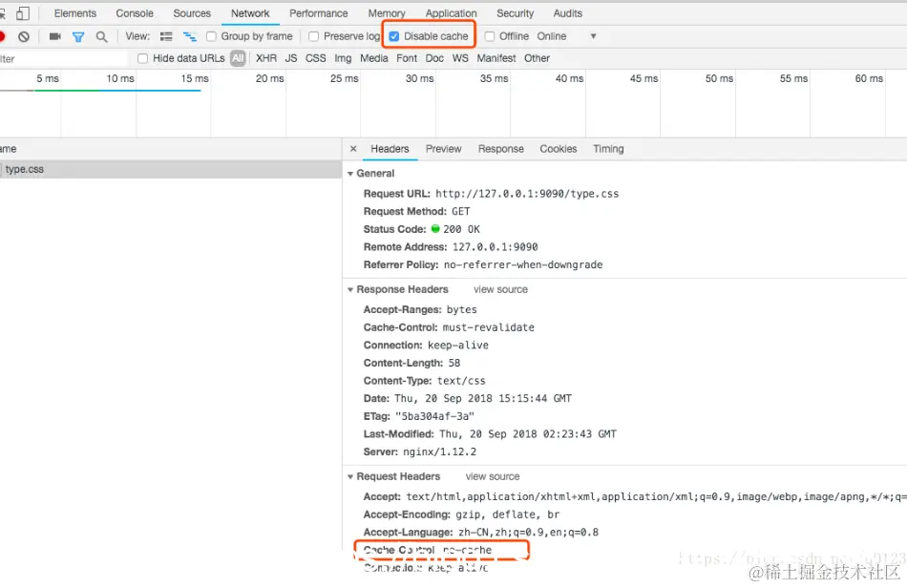Image resolution: width=907 pixels, height=588 pixels.
Task: Select the Network tab
Action: click(250, 13)
